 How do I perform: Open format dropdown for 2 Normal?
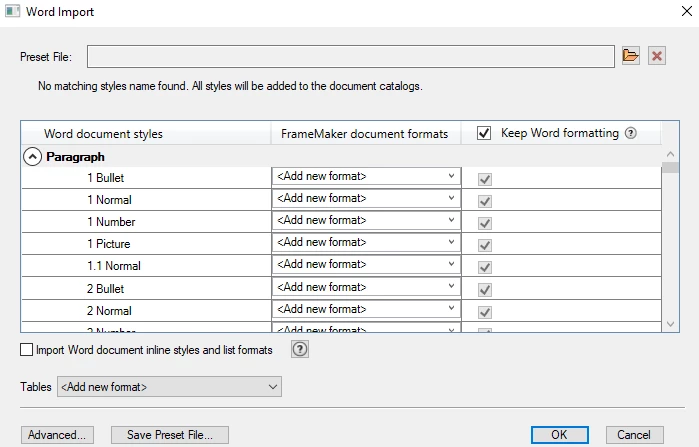tap(366, 309)
